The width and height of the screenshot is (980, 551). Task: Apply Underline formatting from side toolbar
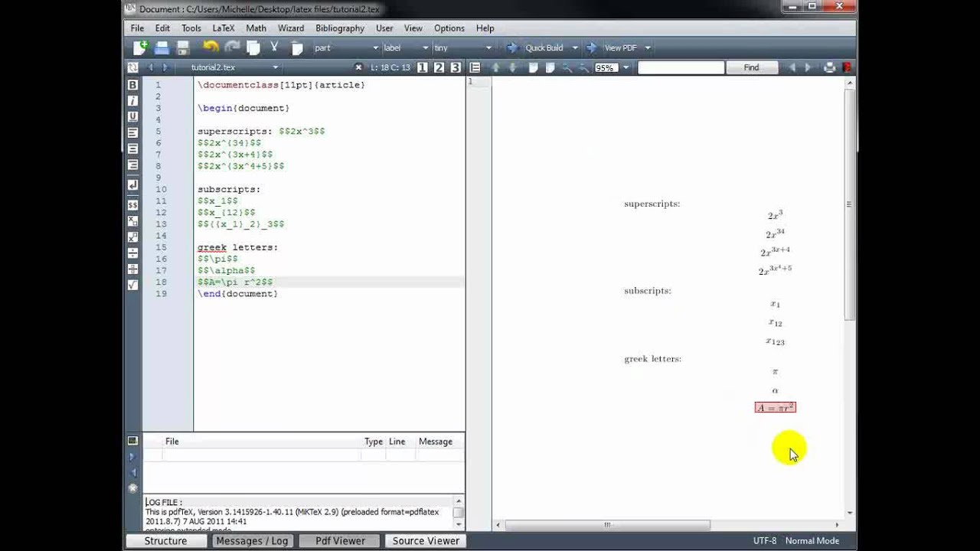[132, 117]
